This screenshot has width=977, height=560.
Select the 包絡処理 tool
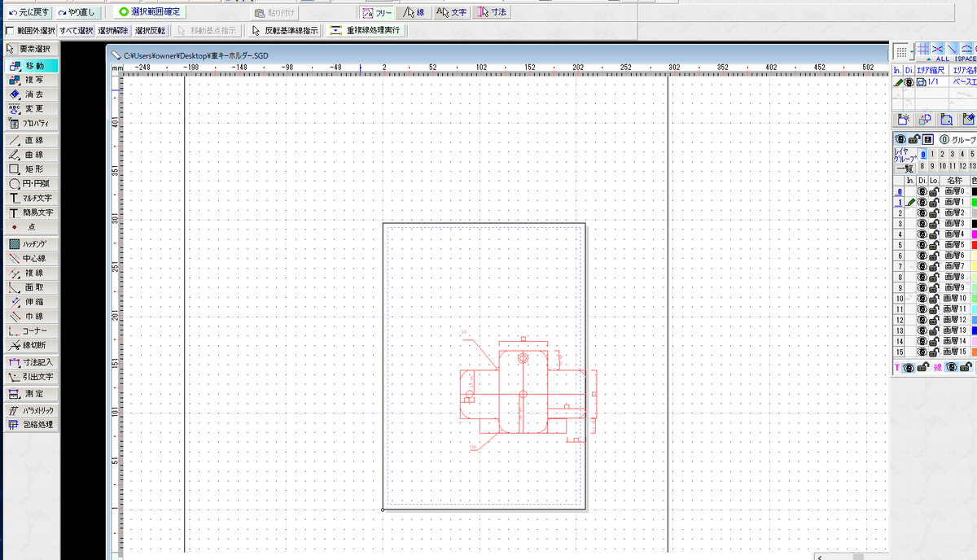(x=31, y=425)
